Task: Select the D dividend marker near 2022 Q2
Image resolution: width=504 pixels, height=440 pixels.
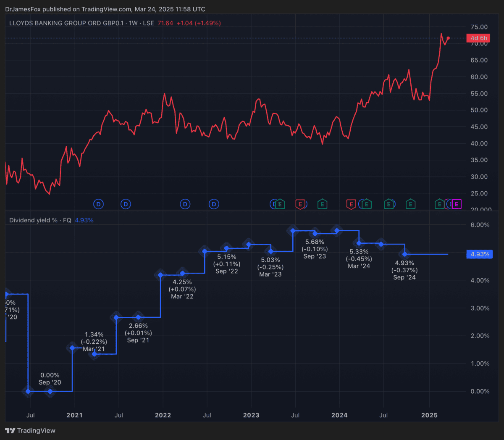Action: click(x=185, y=204)
